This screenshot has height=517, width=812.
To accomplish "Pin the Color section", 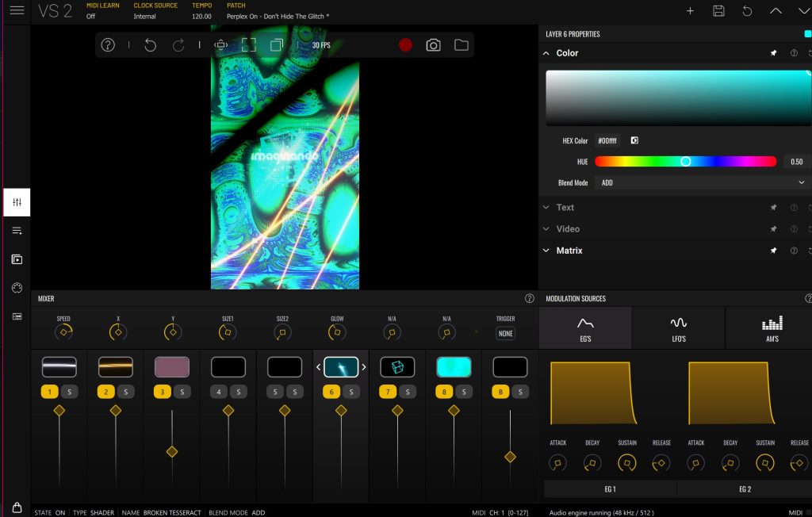I will pyautogui.click(x=773, y=53).
